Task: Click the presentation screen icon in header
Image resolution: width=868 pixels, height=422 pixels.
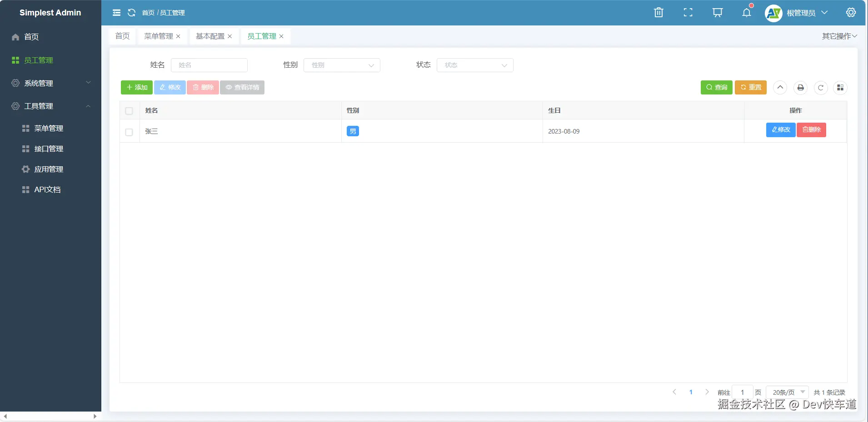Action: tap(718, 13)
